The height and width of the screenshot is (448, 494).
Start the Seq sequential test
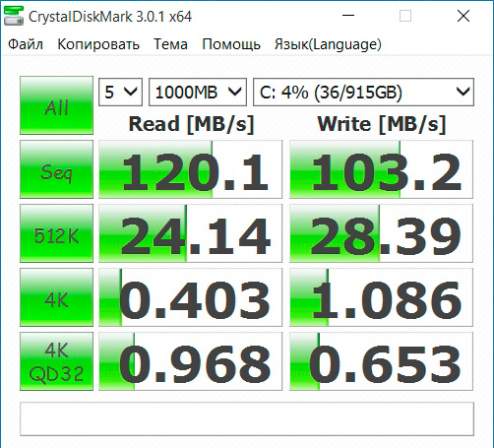point(56,169)
